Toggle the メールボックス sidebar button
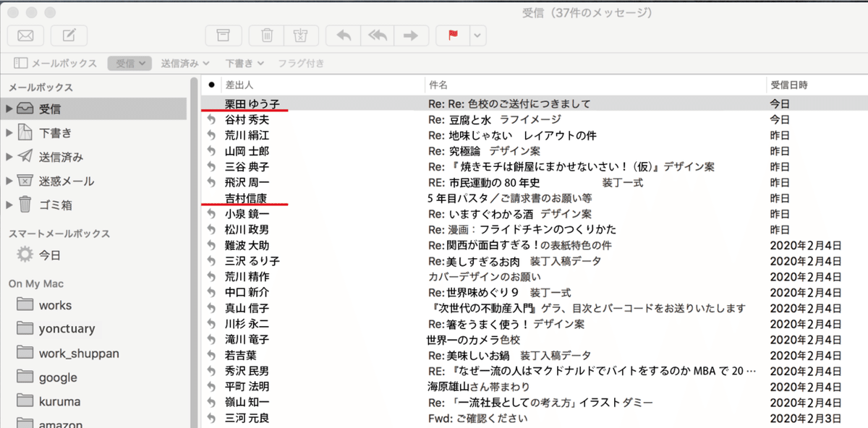This screenshot has height=428, width=868. click(56, 64)
